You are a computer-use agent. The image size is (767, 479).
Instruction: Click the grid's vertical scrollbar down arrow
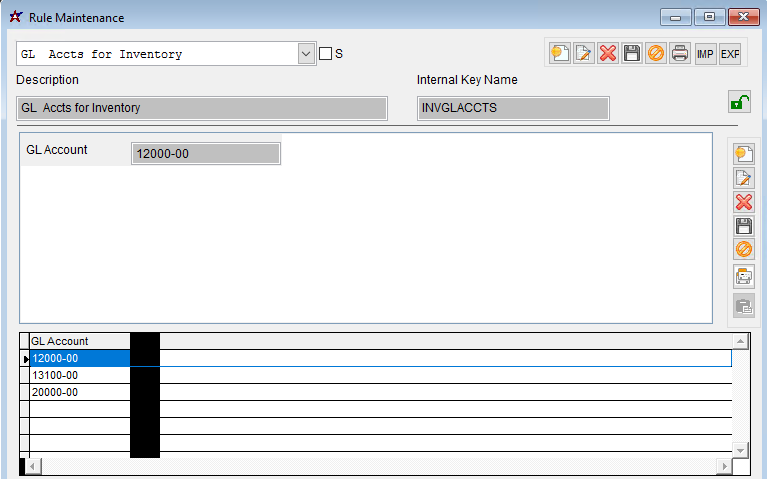(741, 449)
